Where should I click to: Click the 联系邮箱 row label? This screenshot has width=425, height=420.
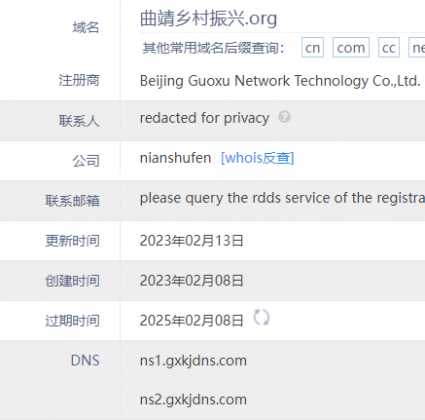72,201
